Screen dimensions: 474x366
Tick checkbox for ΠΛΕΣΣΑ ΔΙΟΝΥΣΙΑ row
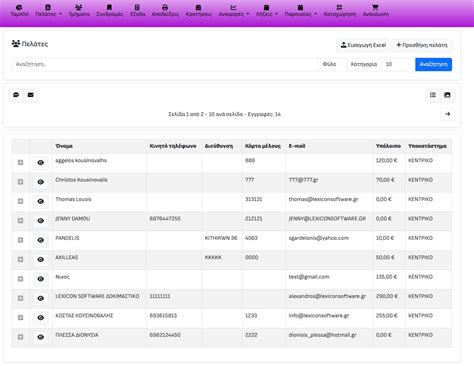tap(20, 337)
